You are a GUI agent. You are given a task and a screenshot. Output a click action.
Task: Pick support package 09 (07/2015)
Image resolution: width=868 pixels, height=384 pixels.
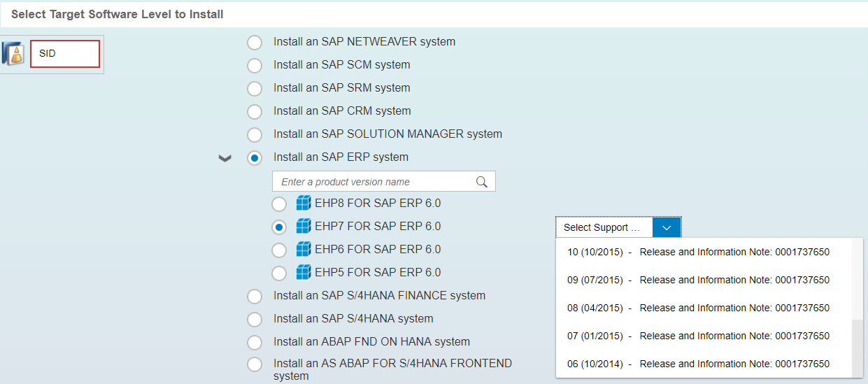point(704,280)
